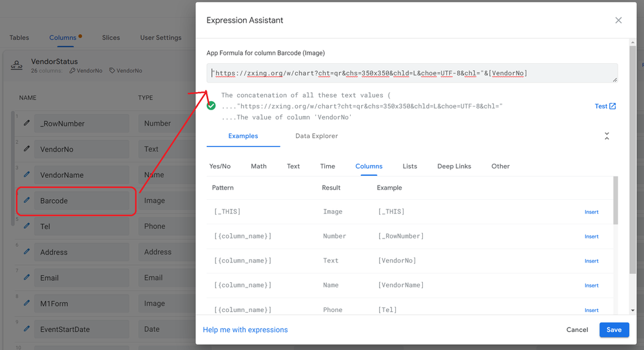Select the Math examples category
Viewport: 644px width, 350px height.
[x=259, y=166]
